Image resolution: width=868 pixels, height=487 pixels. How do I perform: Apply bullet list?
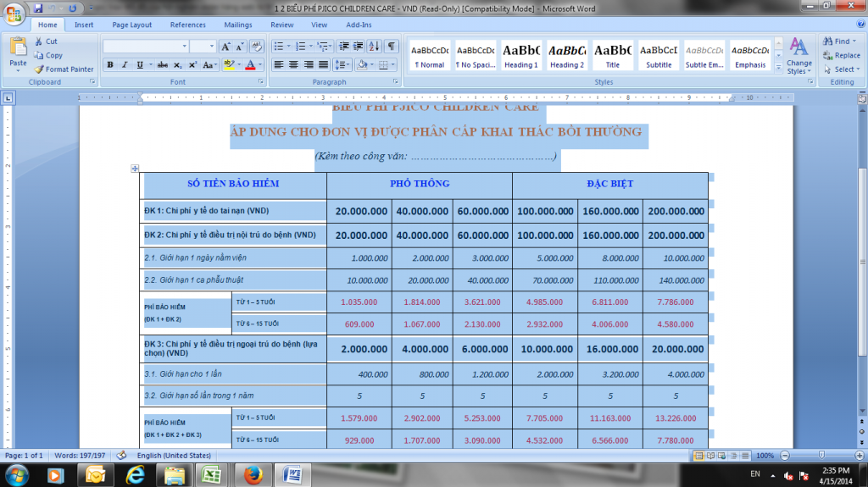pyautogui.click(x=278, y=47)
